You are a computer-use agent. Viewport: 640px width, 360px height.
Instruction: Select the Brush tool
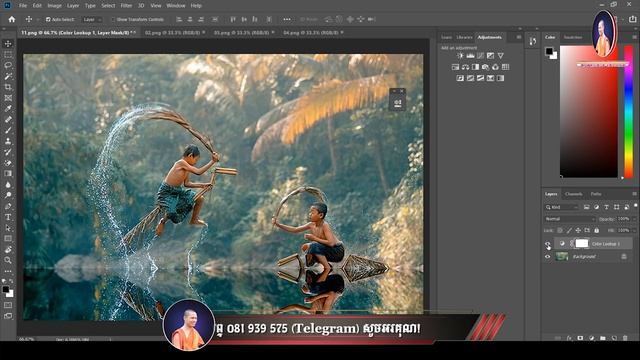tap(8, 130)
